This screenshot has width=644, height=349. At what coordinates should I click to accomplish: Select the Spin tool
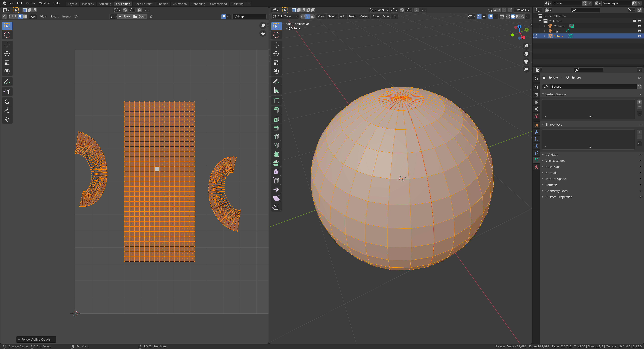click(276, 163)
